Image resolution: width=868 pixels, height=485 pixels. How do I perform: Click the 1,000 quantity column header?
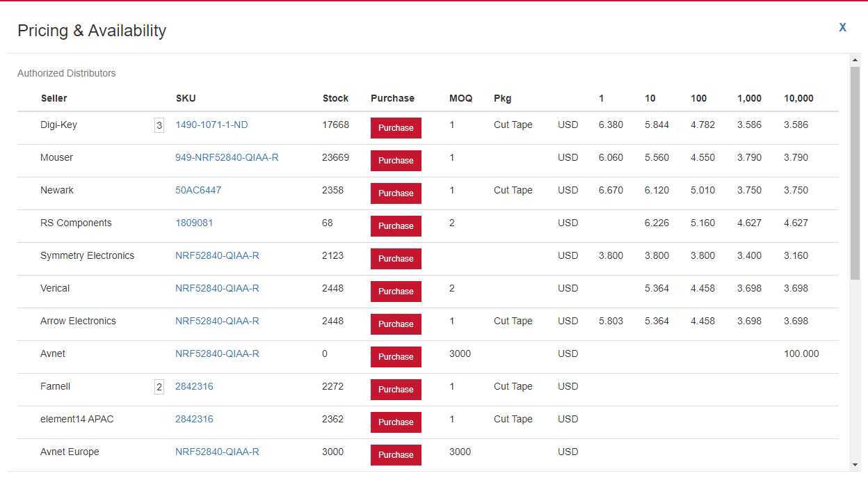tap(750, 98)
